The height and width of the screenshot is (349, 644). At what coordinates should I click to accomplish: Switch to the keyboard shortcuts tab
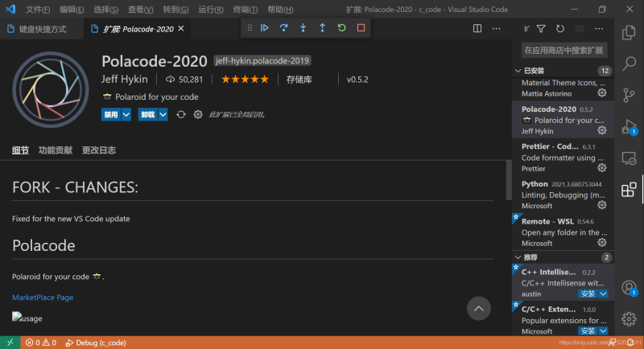(42, 29)
